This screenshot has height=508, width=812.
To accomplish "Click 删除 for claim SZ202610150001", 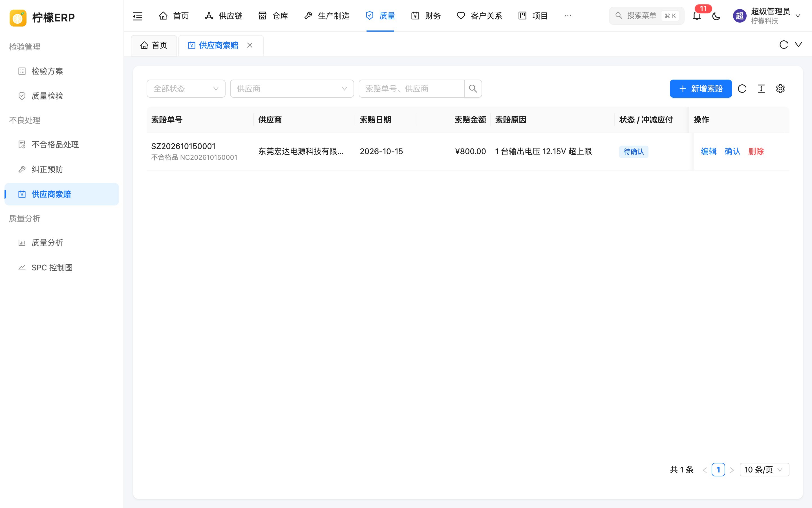I will click(x=756, y=152).
